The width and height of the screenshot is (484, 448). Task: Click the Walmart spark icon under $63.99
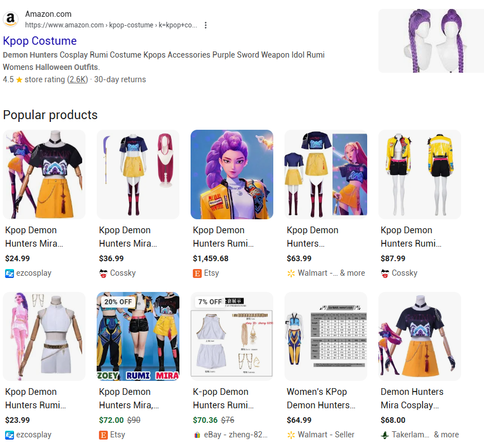tap(291, 273)
